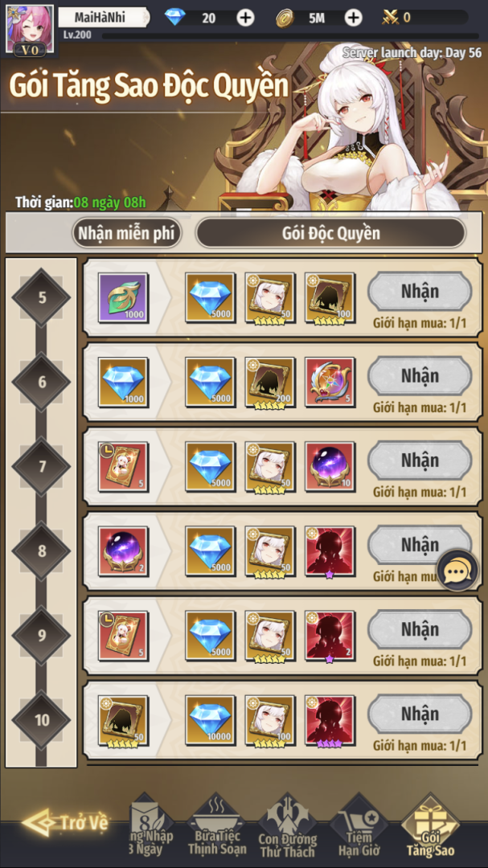Tap the plus icon beside diamonds
This screenshot has width=488, height=868.
[x=245, y=18]
